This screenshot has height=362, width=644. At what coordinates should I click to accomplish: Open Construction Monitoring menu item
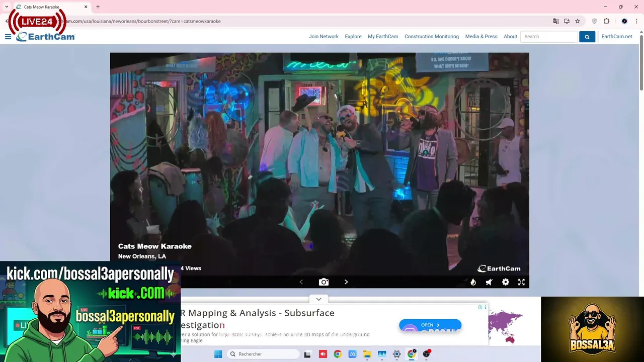[432, 37]
